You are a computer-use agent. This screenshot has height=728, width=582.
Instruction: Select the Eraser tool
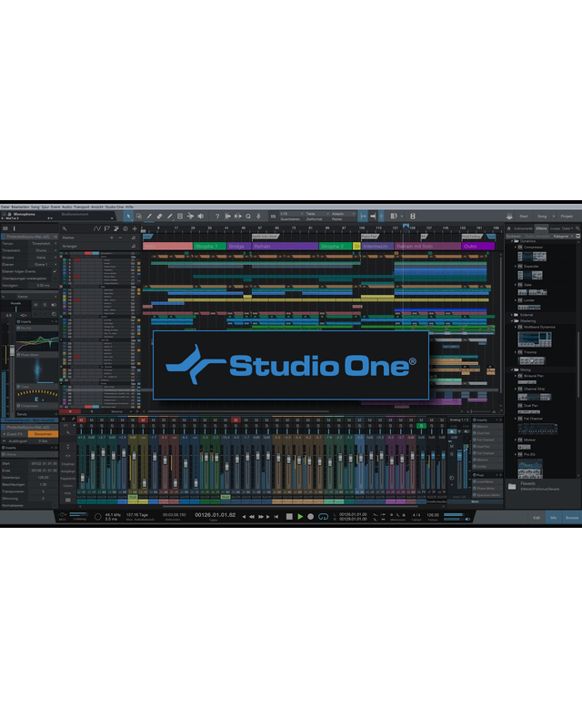159,217
